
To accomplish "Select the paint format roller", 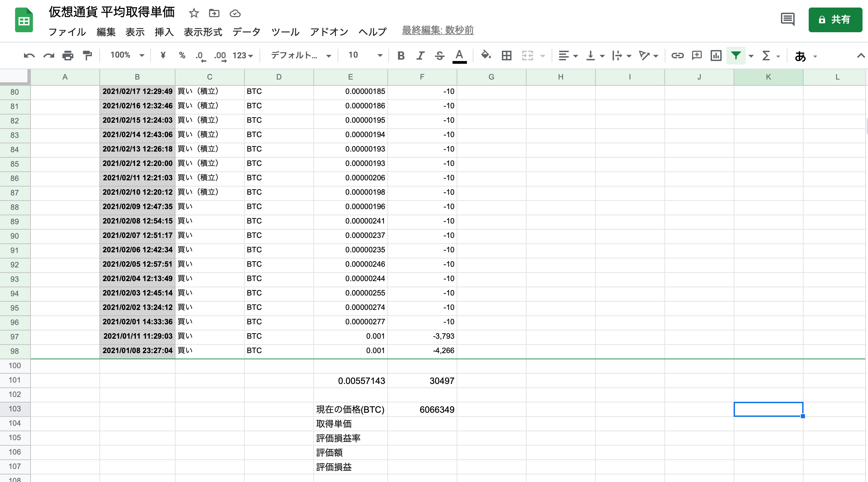I will [x=87, y=56].
